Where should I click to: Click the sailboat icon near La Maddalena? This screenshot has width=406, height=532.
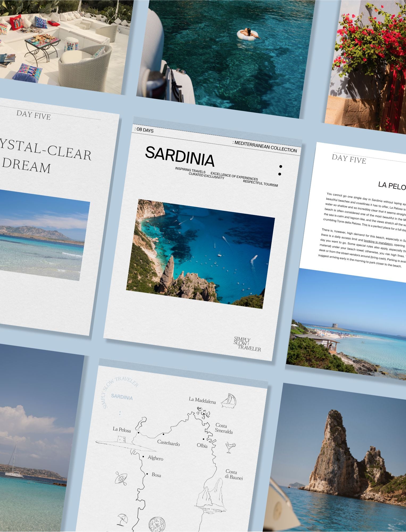[x=229, y=401]
